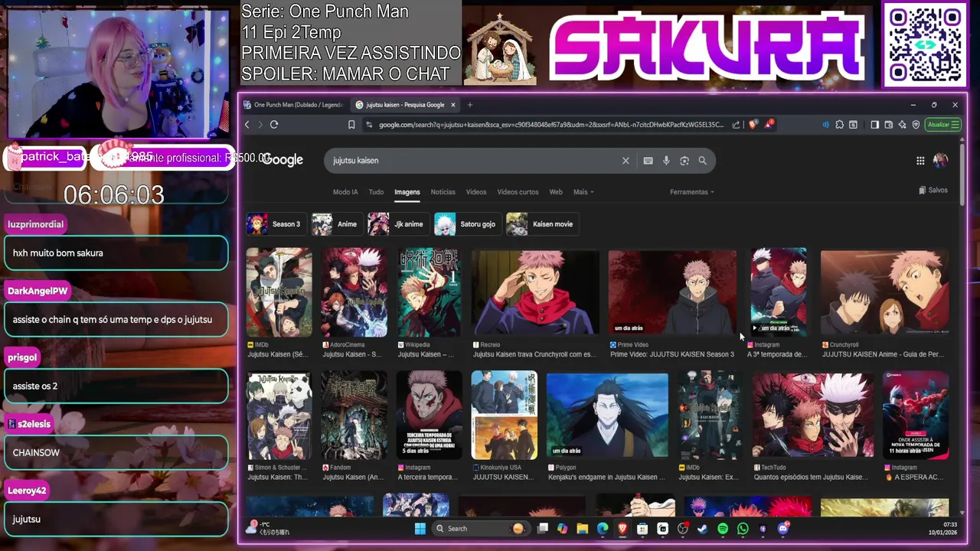Open the Salvos saved items link
This screenshot has height=551, width=980.
pos(933,191)
